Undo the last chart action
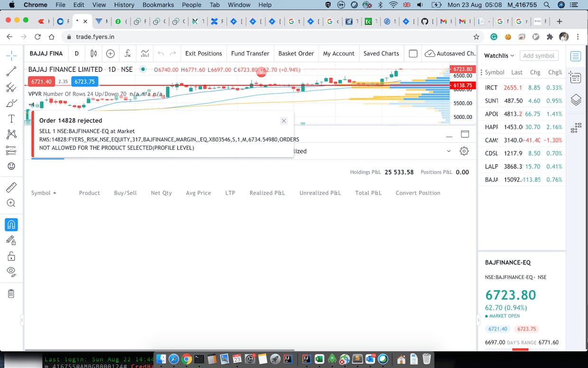The image size is (588, 368). click(x=161, y=54)
